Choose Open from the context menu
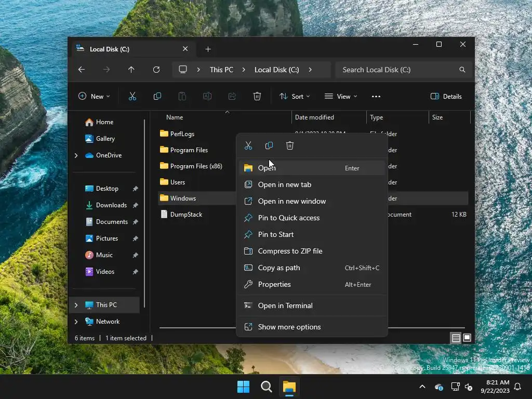 [312, 168]
